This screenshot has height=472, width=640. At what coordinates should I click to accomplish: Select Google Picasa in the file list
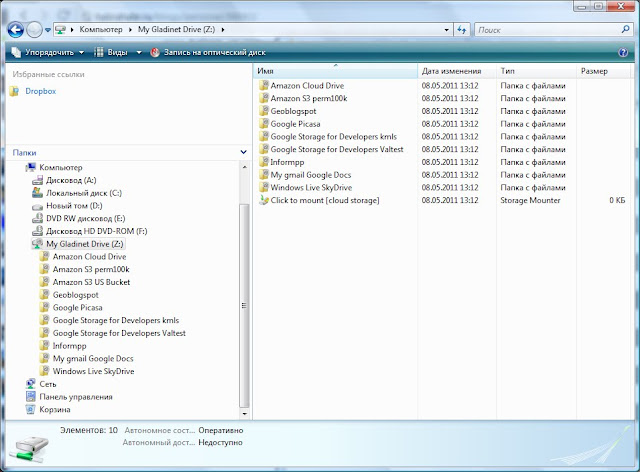(295, 124)
